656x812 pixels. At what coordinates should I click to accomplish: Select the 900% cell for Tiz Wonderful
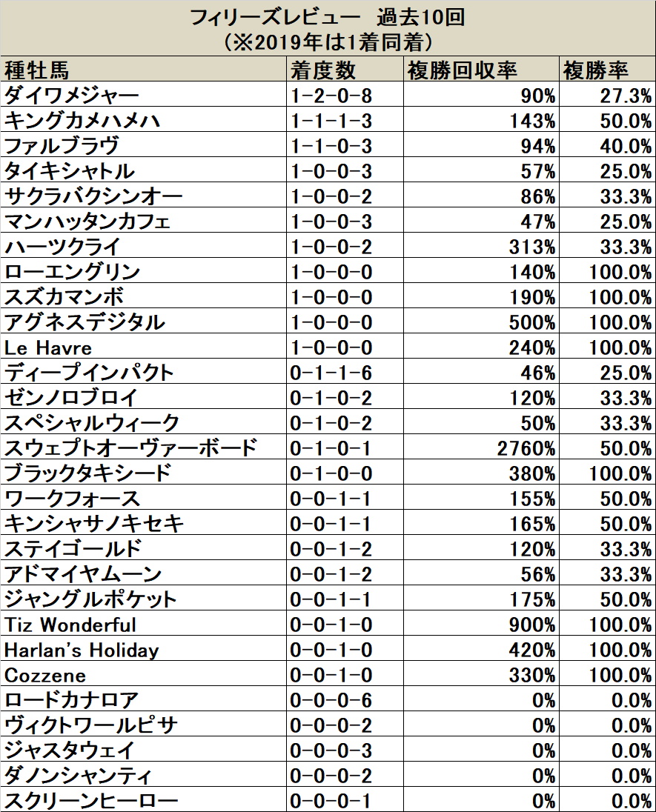point(481,625)
